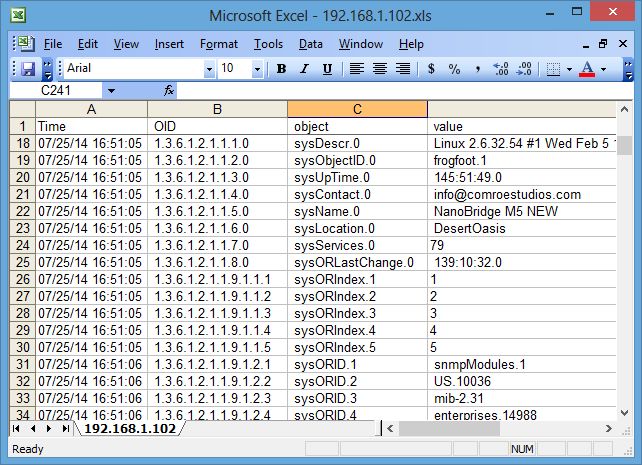Expand Formatting toolbar options at right end

[627, 69]
